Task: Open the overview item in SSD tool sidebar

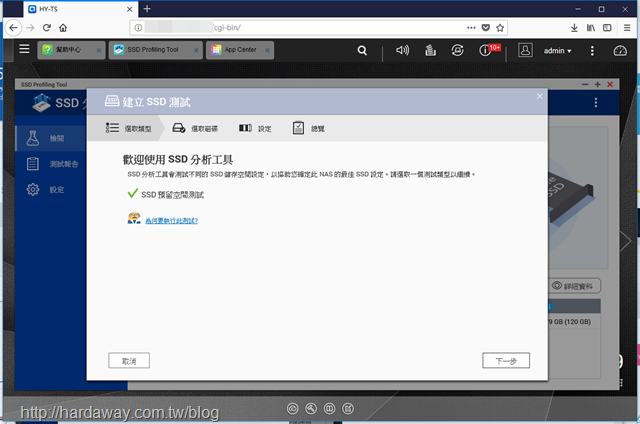Action: (51, 138)
